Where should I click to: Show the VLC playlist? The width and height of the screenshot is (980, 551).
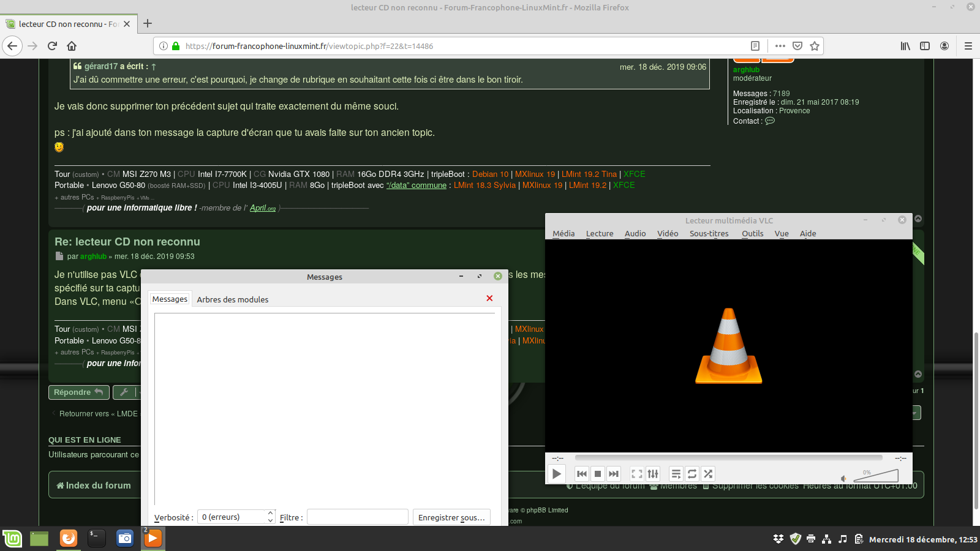(676, 474)
